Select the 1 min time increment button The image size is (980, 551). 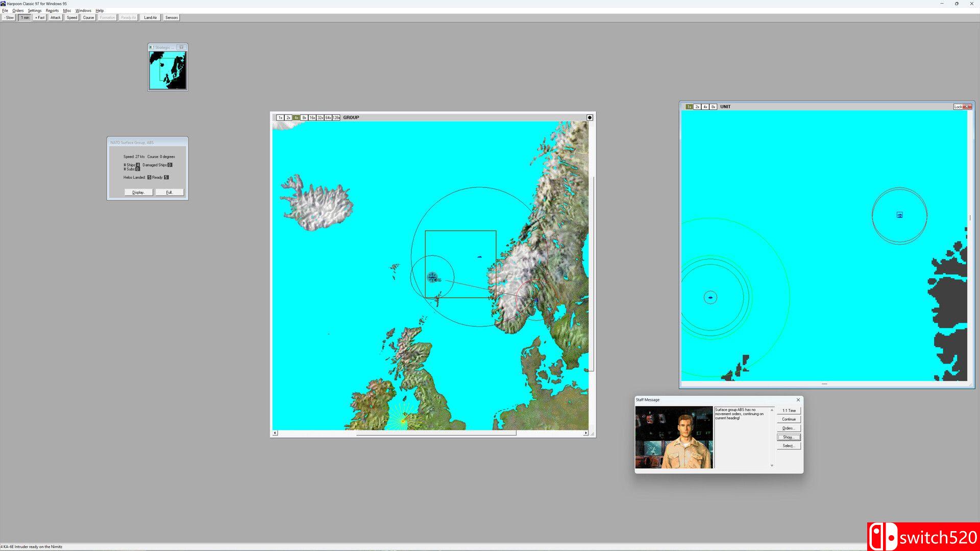pos(24,17)
